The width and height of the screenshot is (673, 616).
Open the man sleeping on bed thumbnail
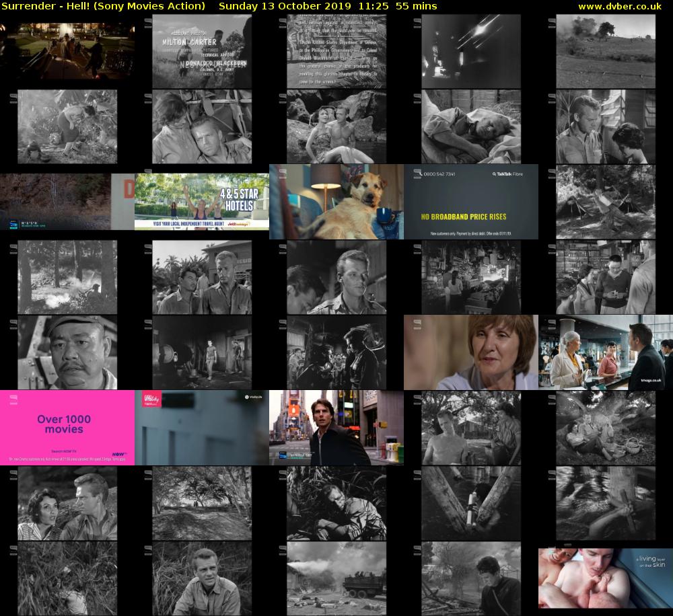pos(471,126)
